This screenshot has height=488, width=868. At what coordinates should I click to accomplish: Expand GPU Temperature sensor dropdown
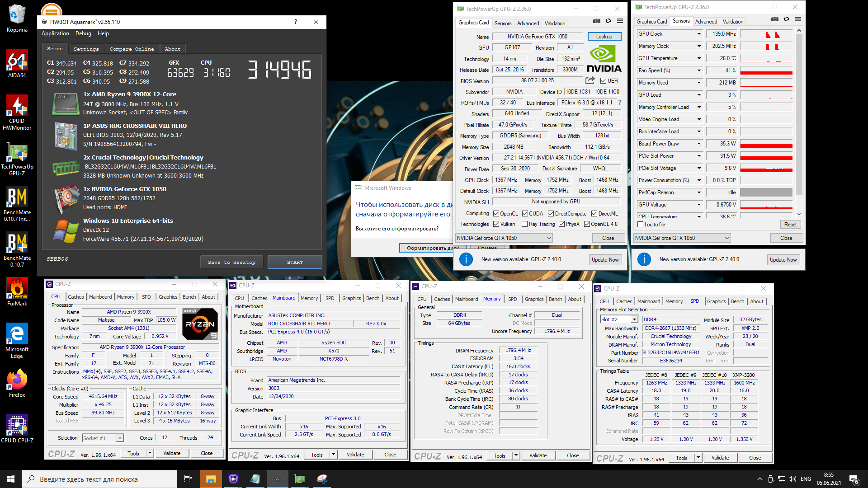tap(699, 58)
